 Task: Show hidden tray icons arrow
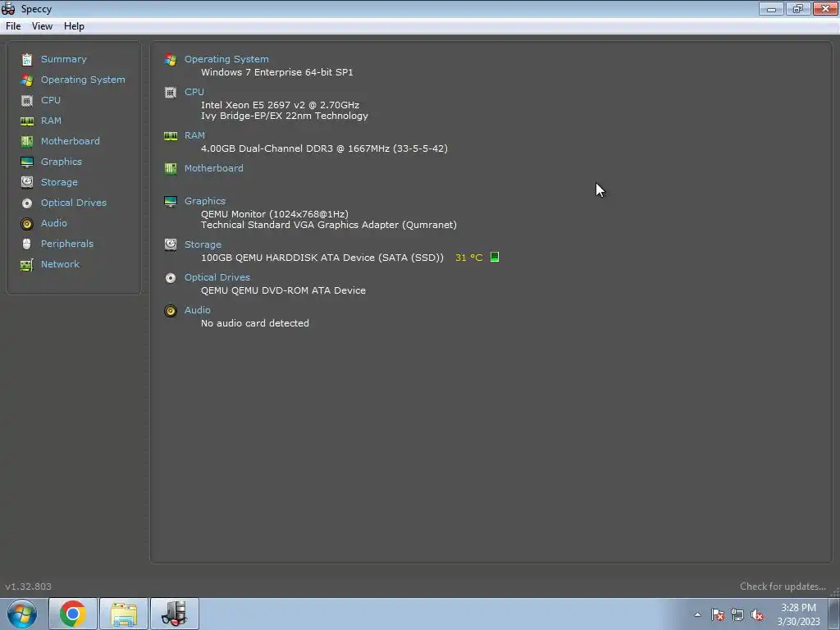697,614
